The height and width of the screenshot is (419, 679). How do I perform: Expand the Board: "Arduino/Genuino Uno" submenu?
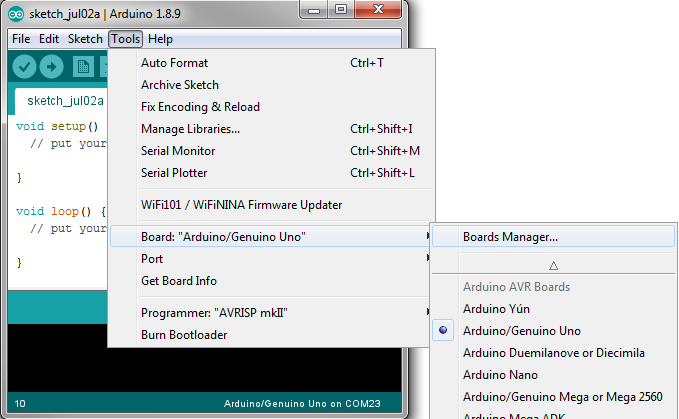coord(271,237)
